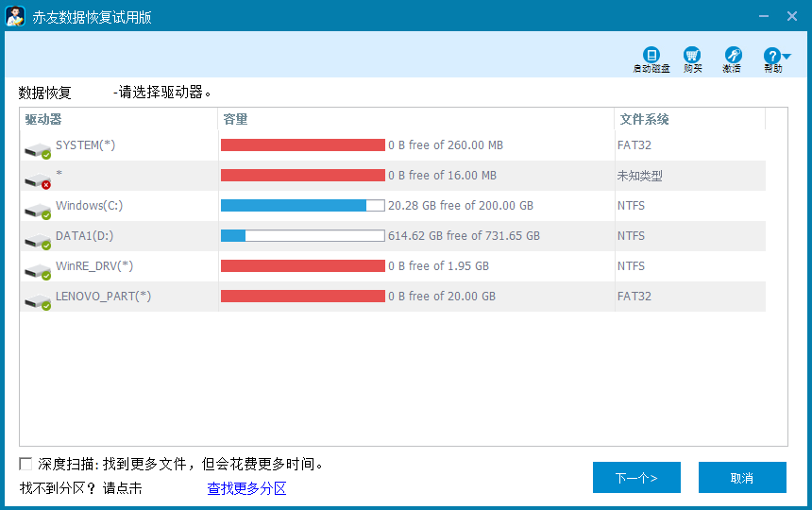The height and width of the screenshot is (510, 812).
Task: Pick the LENOVO_PART(*) partition
Action: click(103, 297)
